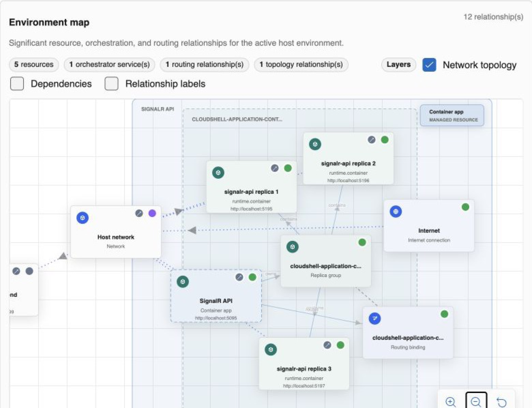
Task: Select the 1 orchestrator service(s) chip
Action: 109,64
